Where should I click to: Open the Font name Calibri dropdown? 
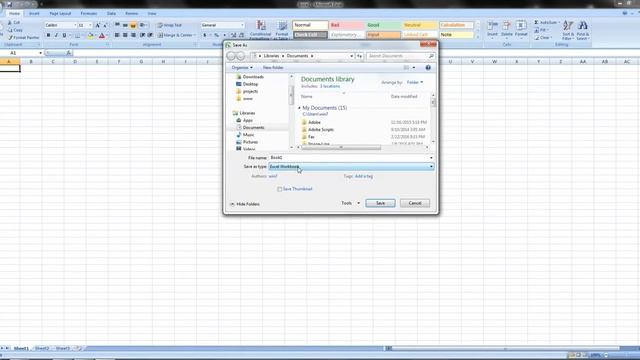(75, 25)
